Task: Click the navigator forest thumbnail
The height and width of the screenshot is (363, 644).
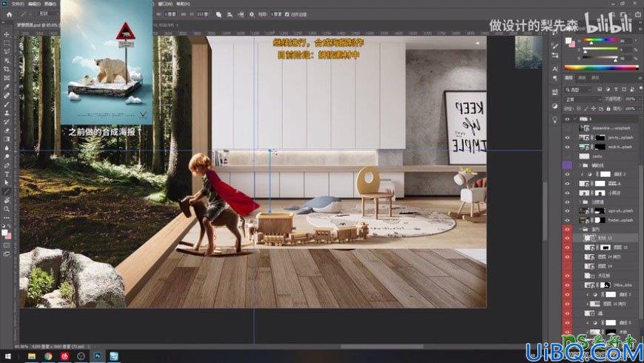Action: click(x=529, y=52)
